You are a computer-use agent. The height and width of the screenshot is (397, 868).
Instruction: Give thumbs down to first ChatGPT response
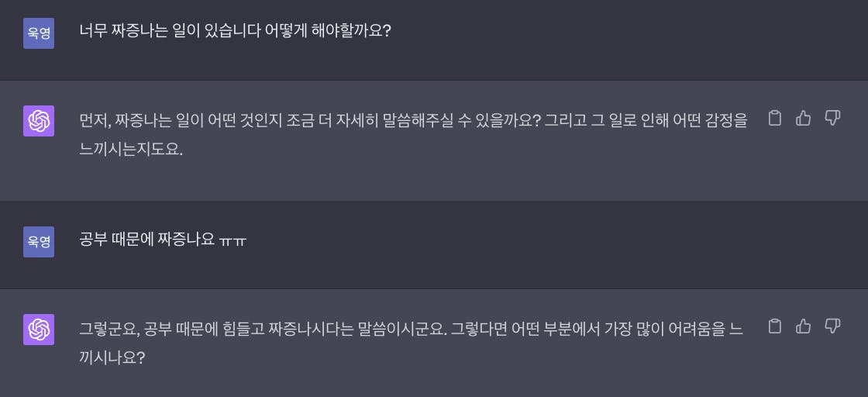click(832, 118)
